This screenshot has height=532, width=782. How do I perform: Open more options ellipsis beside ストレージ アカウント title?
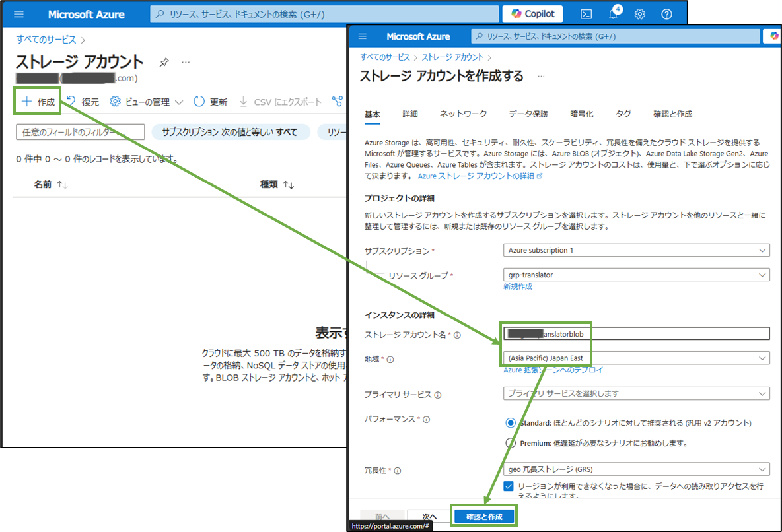pos(186,62)
